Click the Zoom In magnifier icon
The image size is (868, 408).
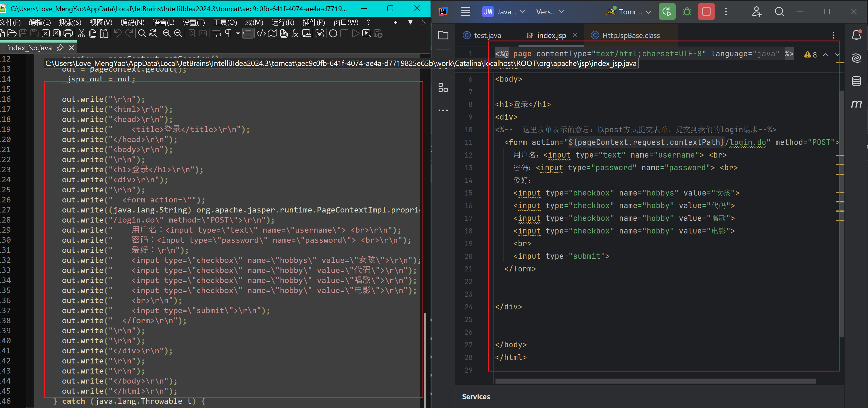pyautogui.click(x=167, y=33)
